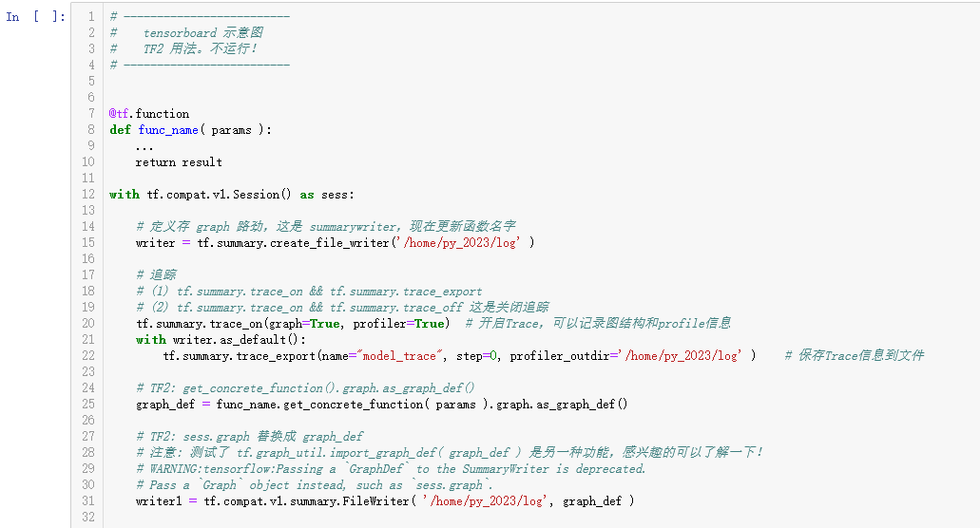980x528 pixels.
Task: Click the profiler_outdir path string
Action: click(681, 356)
